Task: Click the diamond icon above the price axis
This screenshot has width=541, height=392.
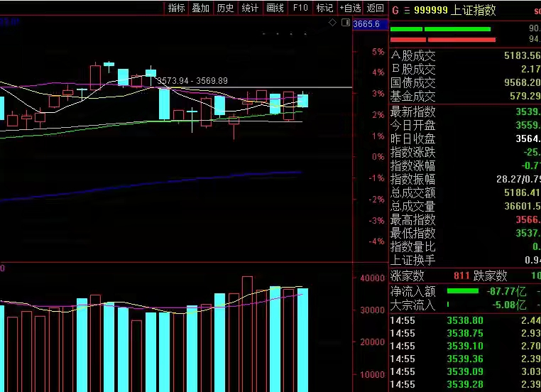Action: click(332, 23)
